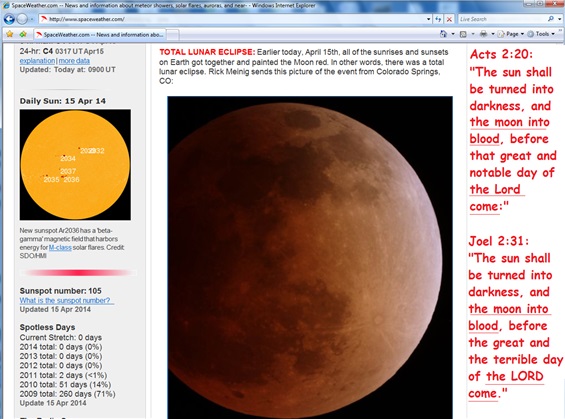
Task: Follow the 'more data' link
Action: click(74, 61)
